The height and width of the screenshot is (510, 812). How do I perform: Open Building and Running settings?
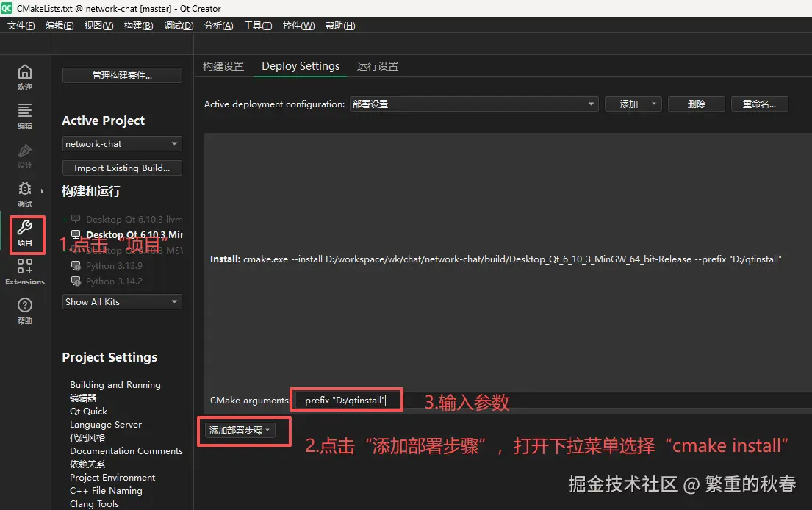click(x=115, y=384)
